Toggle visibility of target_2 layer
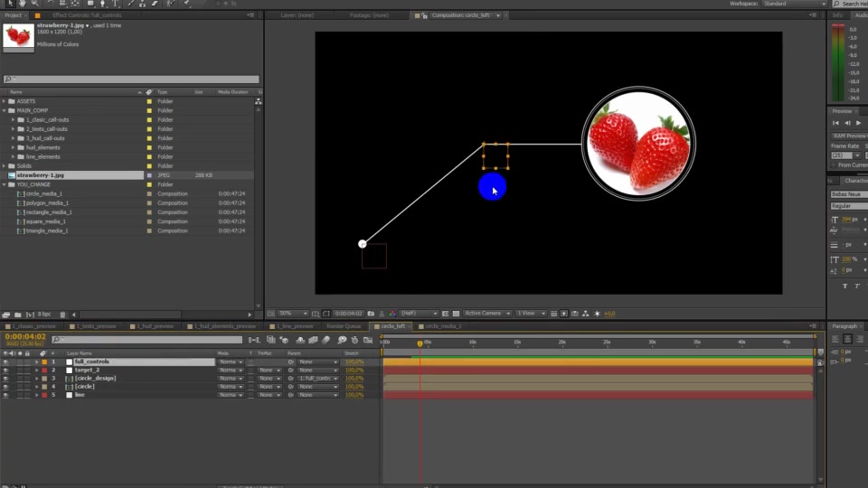 5,371
